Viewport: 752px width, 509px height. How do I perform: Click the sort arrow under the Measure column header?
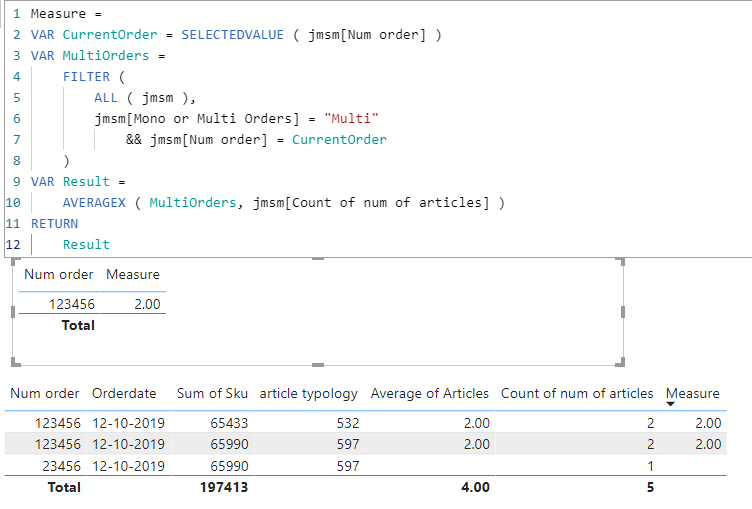click(x=670, y=404)
